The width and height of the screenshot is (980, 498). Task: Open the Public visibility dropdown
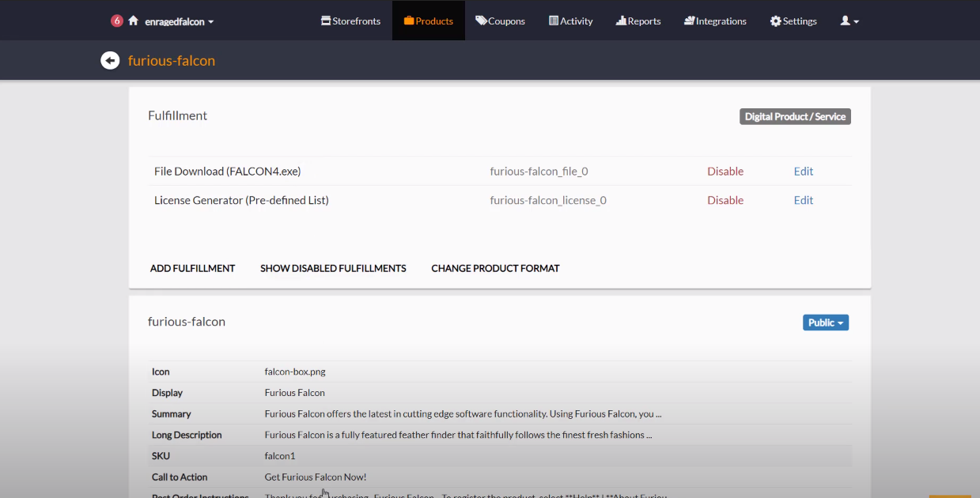pos(826,323)
